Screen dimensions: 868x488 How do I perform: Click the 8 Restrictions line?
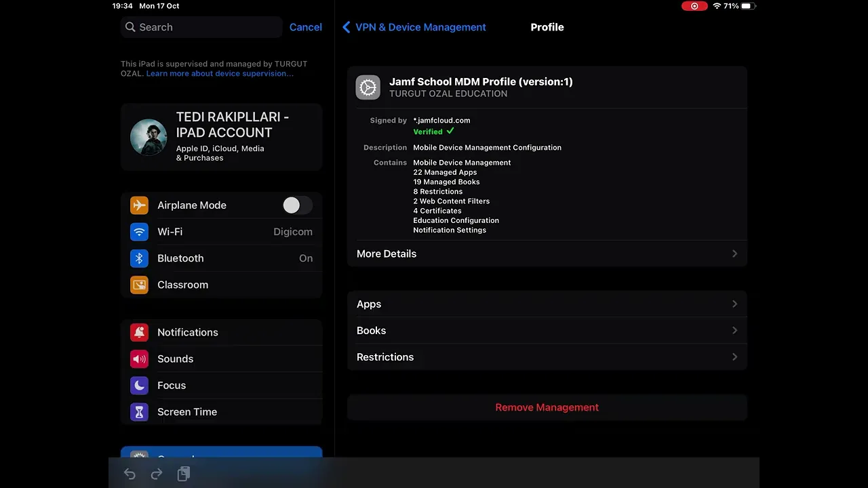438,191
